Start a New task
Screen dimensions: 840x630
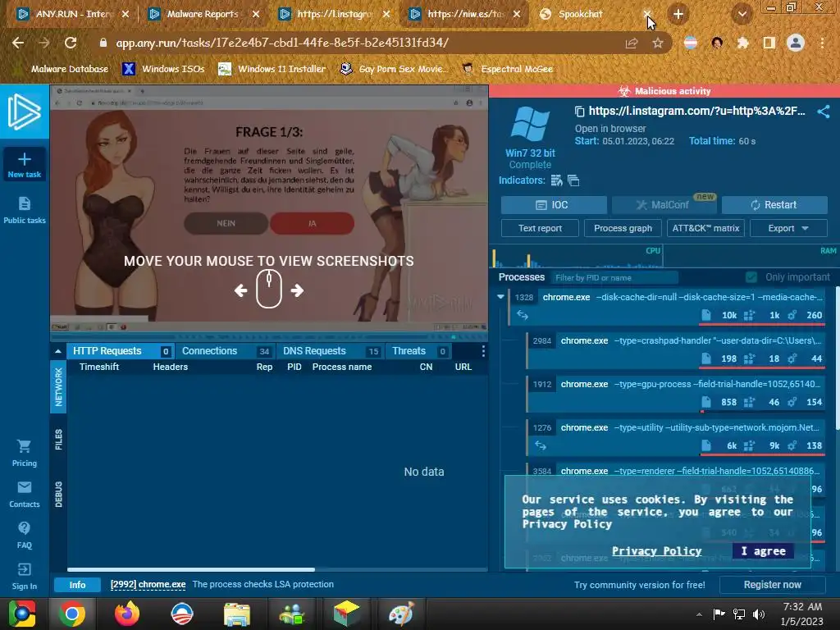[x=24, y=164]
